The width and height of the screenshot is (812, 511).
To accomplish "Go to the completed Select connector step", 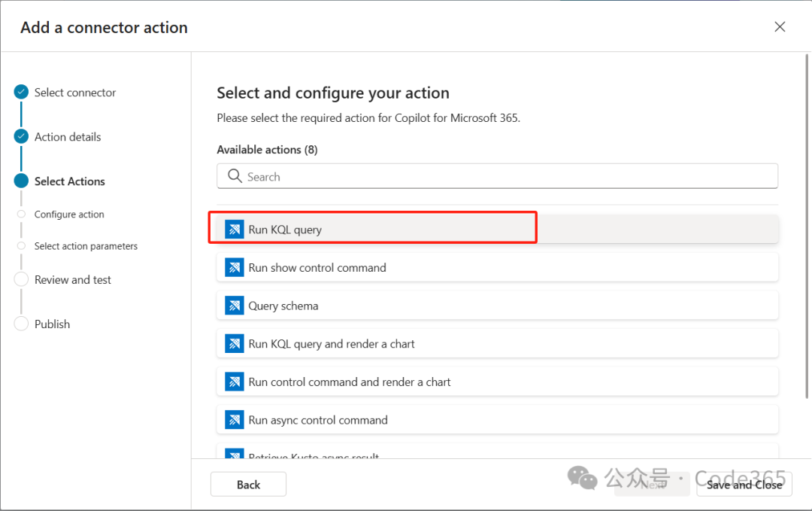I will click(x=75, y=93).
